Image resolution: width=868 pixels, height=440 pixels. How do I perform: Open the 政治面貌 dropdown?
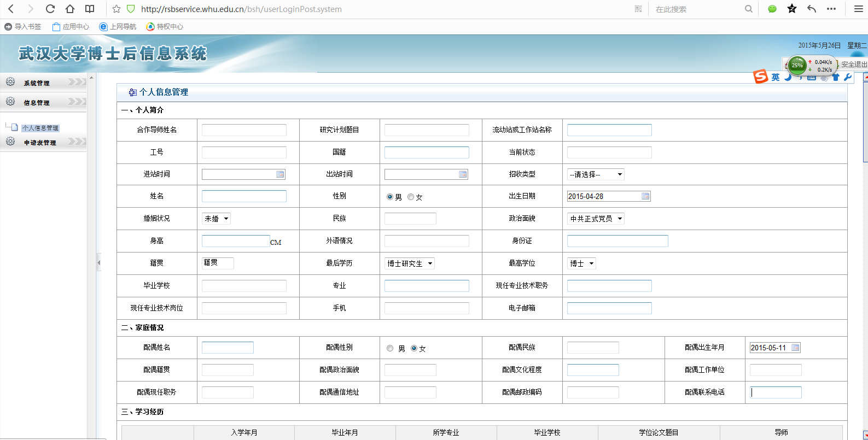(596, 219)
